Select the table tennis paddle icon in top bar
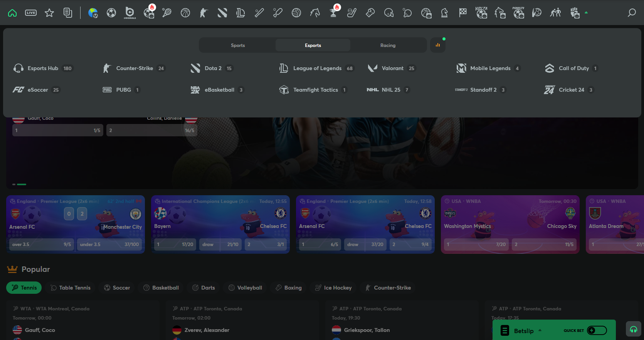The width and height of the screenshot is (644, 340). point(407,13)
